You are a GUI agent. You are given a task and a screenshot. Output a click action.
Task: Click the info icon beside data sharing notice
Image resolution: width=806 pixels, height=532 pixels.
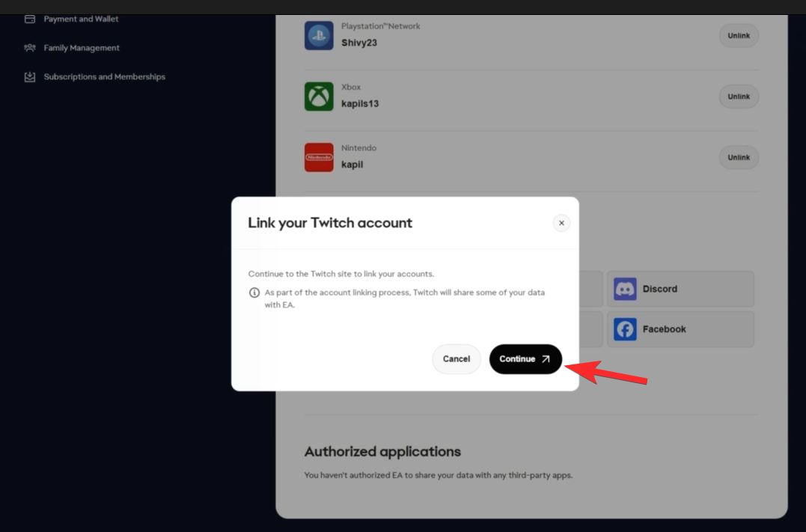point(254,293)
